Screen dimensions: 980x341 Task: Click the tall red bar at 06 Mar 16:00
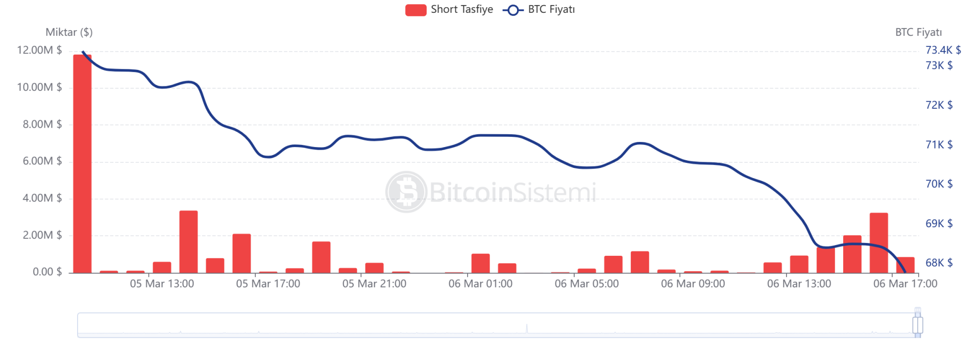point(878,243)
